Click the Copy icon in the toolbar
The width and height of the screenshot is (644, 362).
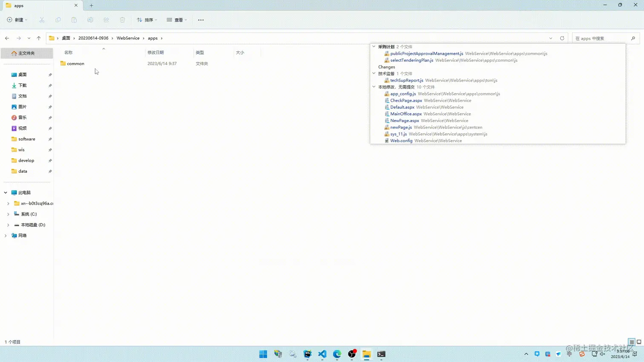coord(58,20)
